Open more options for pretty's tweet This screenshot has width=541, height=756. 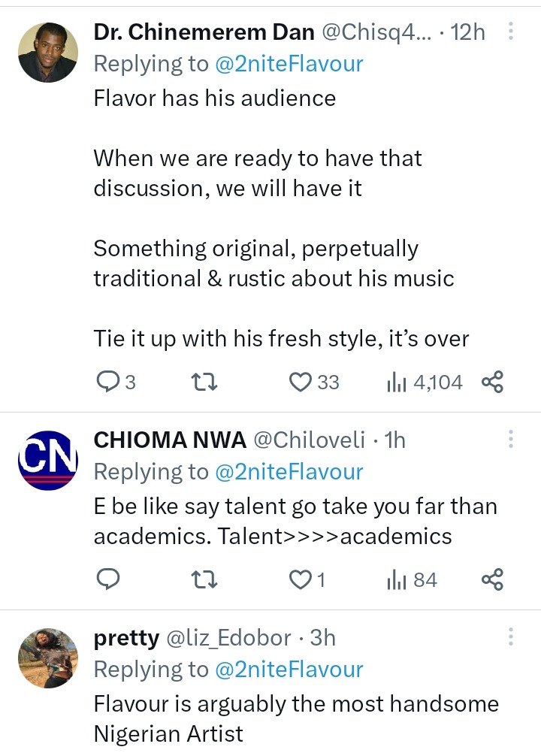click(x=511, y=638)
